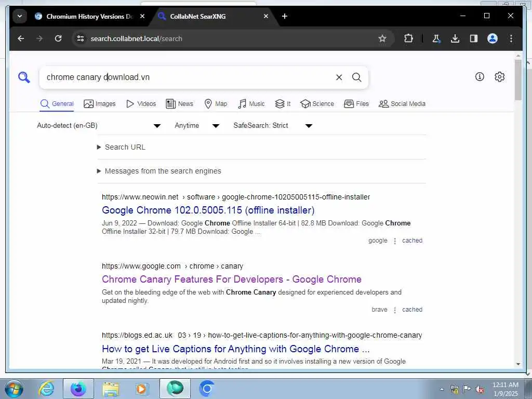Open Windows Explorer folder on taskbar

pyautogui.click(x=111, y=389)
